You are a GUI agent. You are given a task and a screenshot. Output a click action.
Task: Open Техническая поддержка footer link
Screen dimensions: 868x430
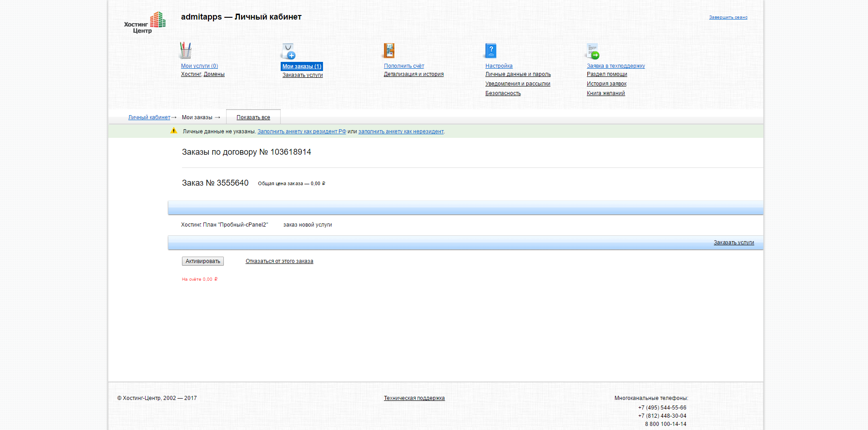414,398
